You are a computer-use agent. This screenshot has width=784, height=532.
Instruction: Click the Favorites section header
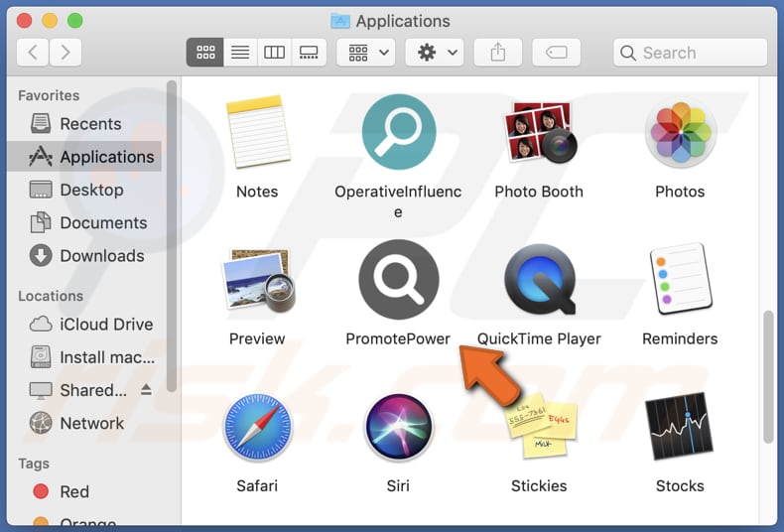click(x=49, y=95)
